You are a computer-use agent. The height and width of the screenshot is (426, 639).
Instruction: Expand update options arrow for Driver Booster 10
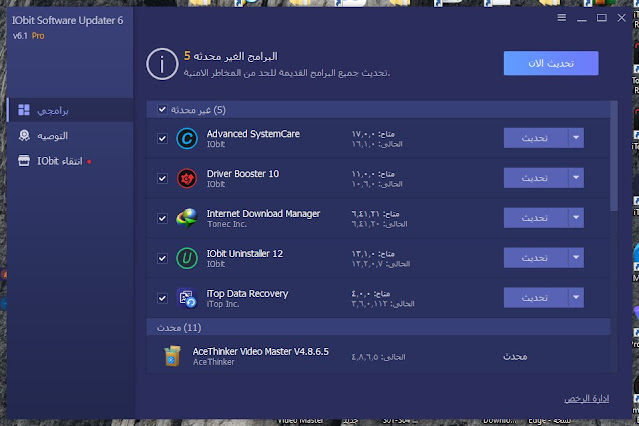pyautogui.click(x=576, y=178)
